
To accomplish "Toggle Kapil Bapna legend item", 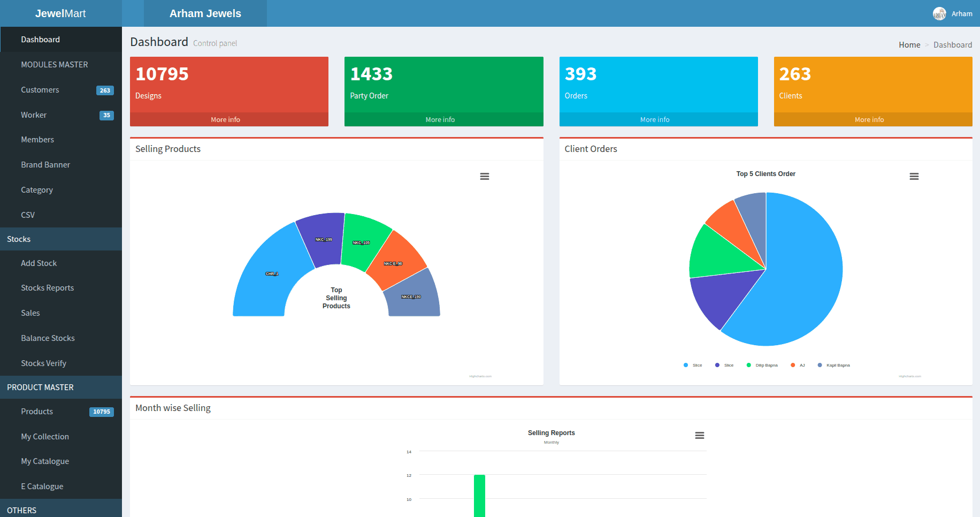I will [x=833, y=365].
